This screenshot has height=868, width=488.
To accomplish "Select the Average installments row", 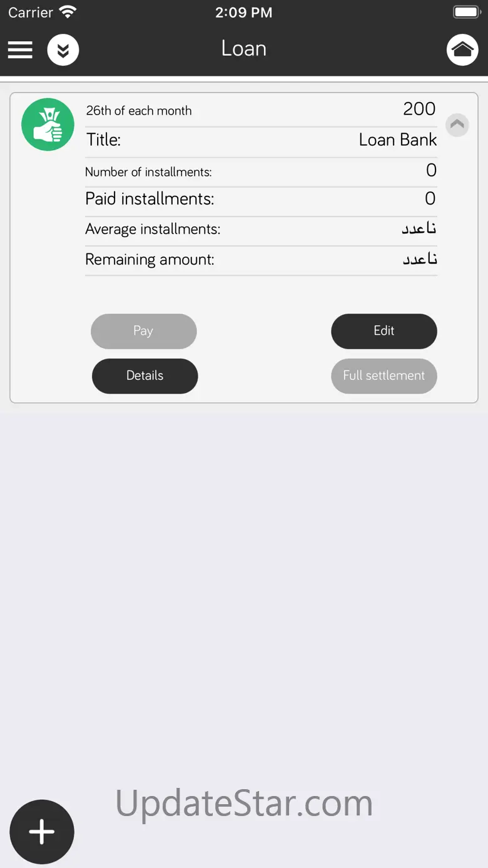I will (x=261, y=230).
